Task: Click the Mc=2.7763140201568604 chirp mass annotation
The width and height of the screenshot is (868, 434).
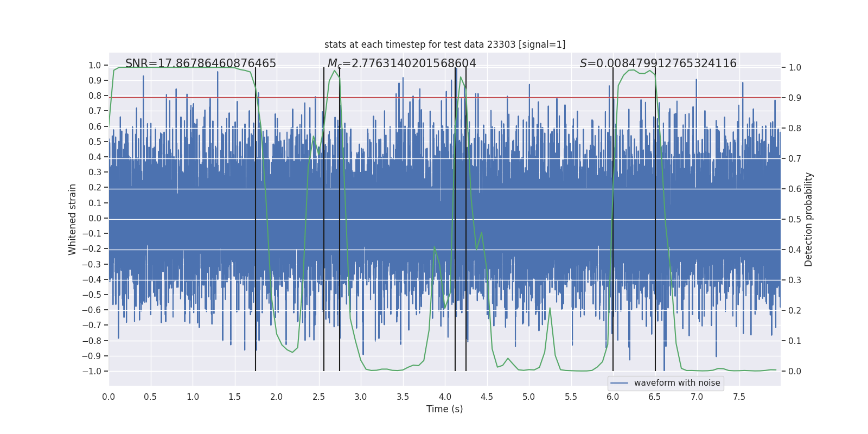Action: tap(402, 63)
